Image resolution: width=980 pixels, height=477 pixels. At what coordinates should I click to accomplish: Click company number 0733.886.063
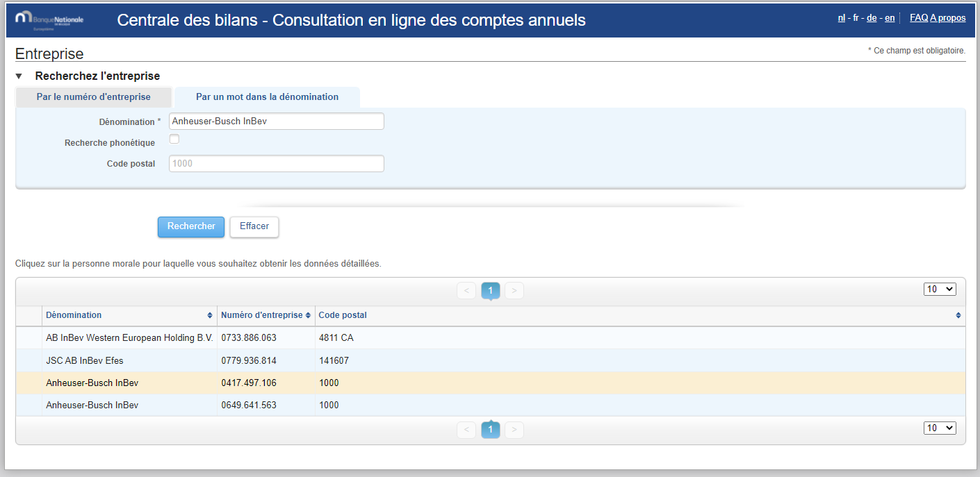coord(249,338)
